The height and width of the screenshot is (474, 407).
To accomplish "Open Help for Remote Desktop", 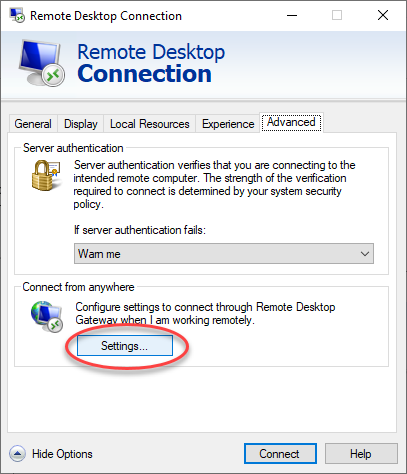I will (x=361, y=453).
